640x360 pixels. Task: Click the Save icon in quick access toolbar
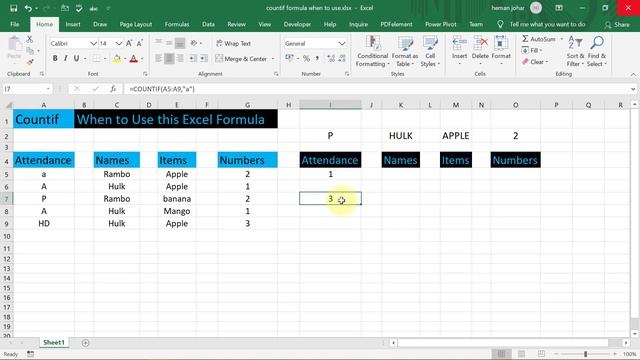coord(13,8)
